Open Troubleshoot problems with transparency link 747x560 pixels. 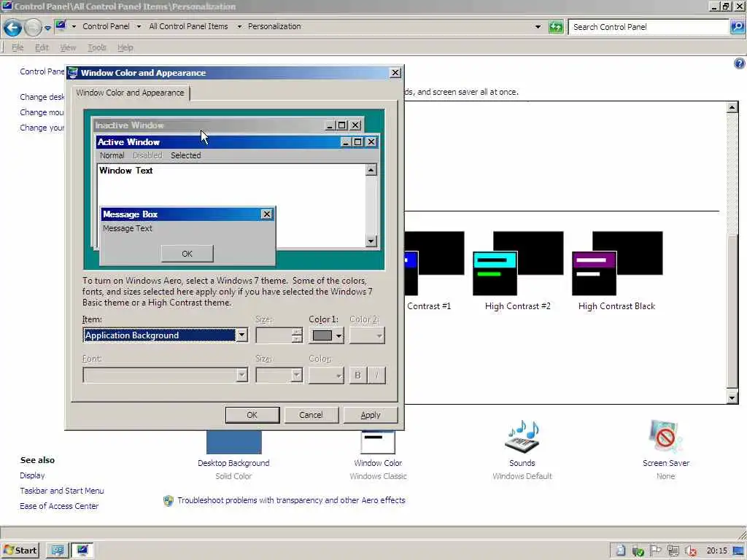[291, 500]
